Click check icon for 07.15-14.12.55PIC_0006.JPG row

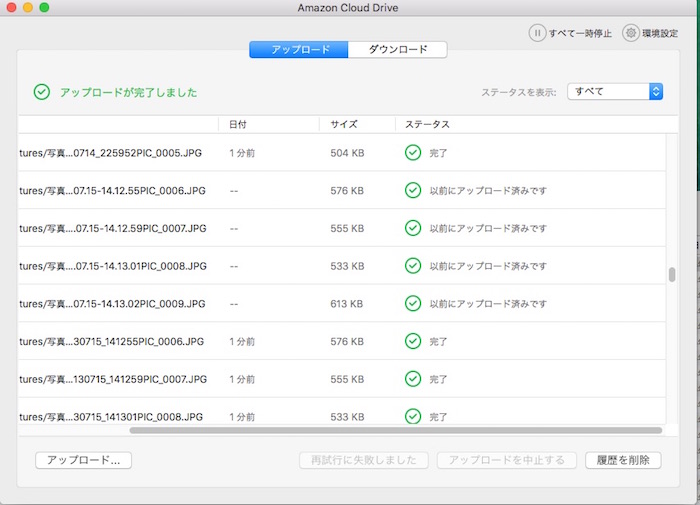coord(413,190)
